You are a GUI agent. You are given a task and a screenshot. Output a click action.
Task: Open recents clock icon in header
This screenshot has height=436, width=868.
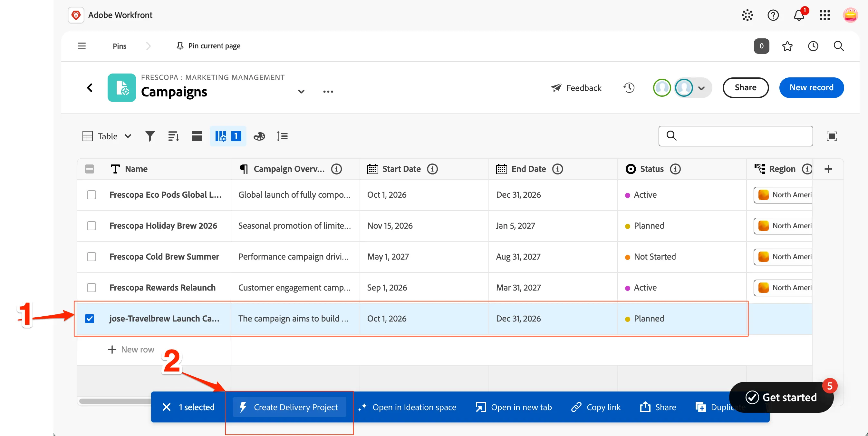click(x=813, y=46)
